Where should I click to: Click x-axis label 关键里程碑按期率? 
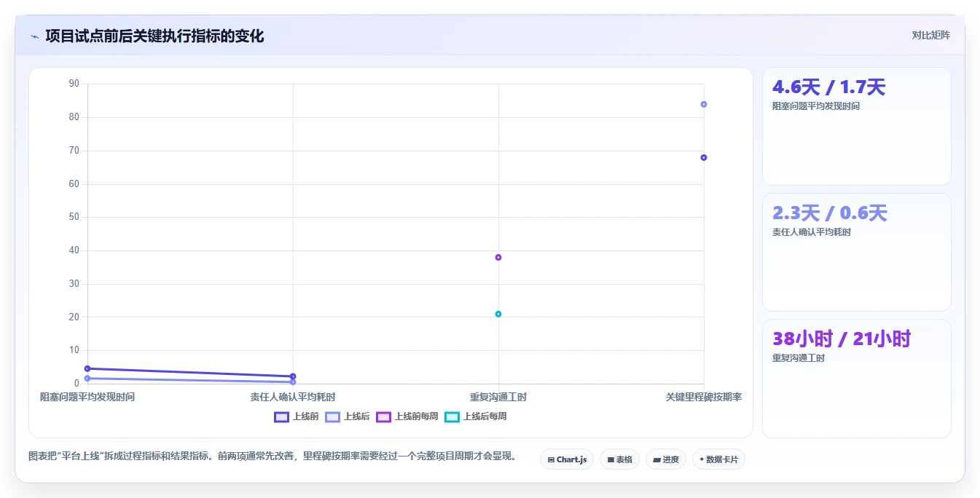pos(704,397)
